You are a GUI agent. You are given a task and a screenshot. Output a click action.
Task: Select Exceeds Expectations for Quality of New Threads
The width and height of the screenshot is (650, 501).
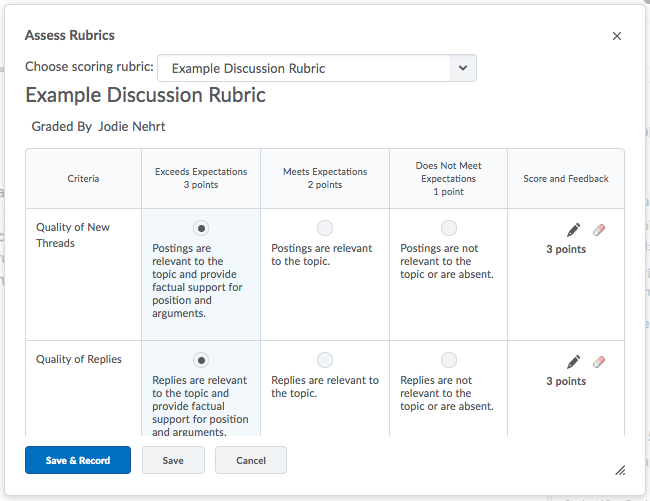201,228
